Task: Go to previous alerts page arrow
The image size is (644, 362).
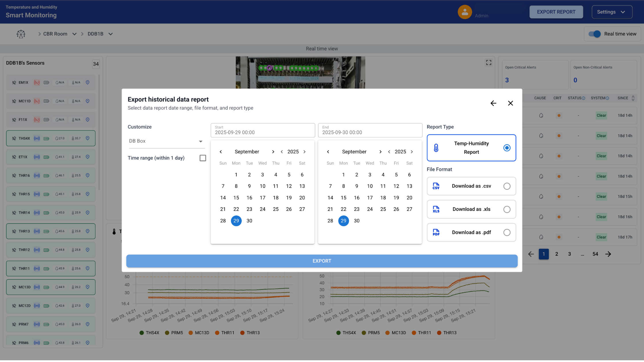Action: pyautogui.click(x=531, y=254)
